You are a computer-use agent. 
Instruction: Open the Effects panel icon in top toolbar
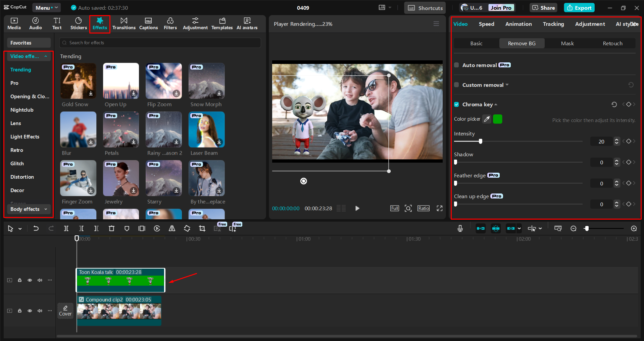tap(100, 23)
